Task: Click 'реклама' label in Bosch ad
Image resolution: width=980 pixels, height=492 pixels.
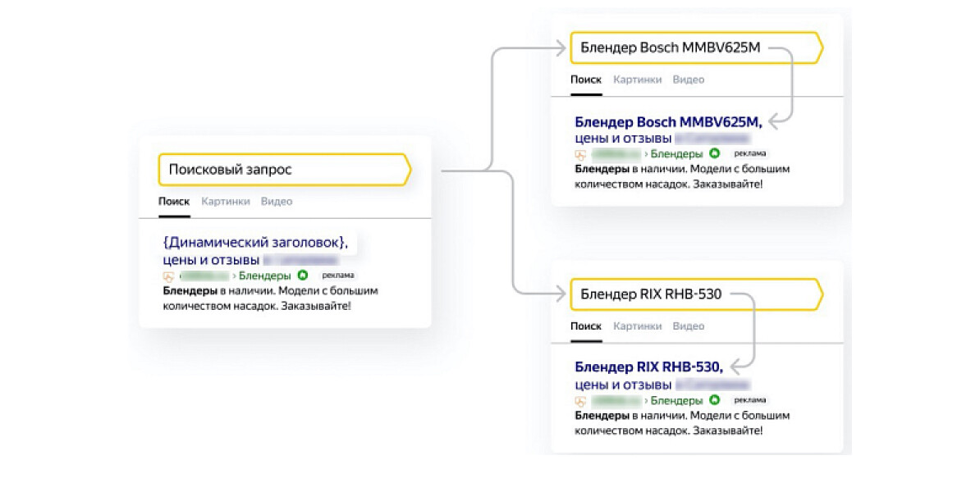Action: pos(750,153)
